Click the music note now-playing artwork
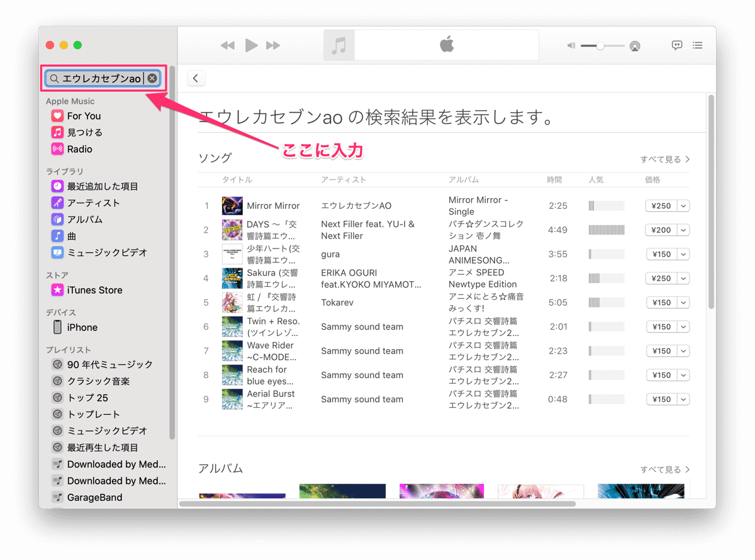Image resolution: width=755 pixels, height=560 pixels. (339, 45)
